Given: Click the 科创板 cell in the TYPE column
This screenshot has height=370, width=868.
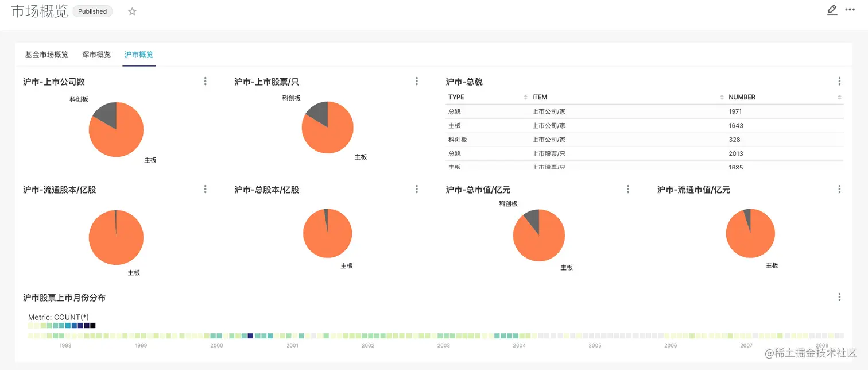Looking at the screenshot, I should tap(458, 140).
